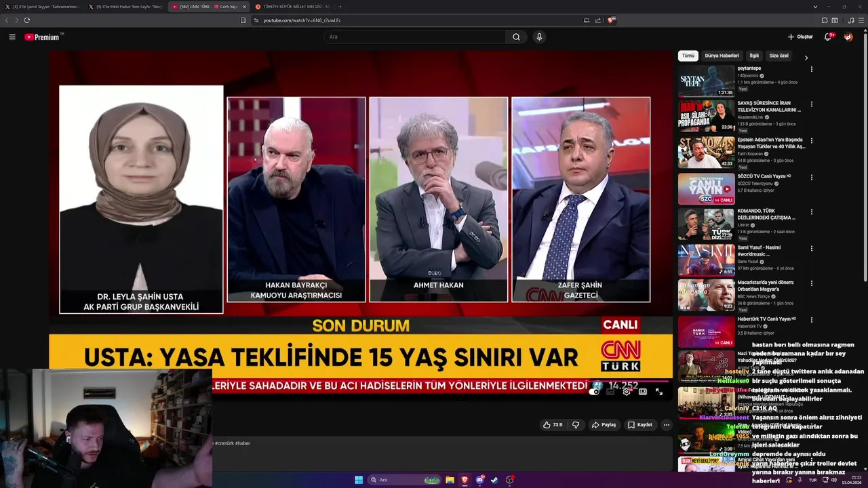The height and width of the screenshot is (488, 868).
Task: Open options for Habertürk TV Canlı Yayını
Action: [811, 319]
